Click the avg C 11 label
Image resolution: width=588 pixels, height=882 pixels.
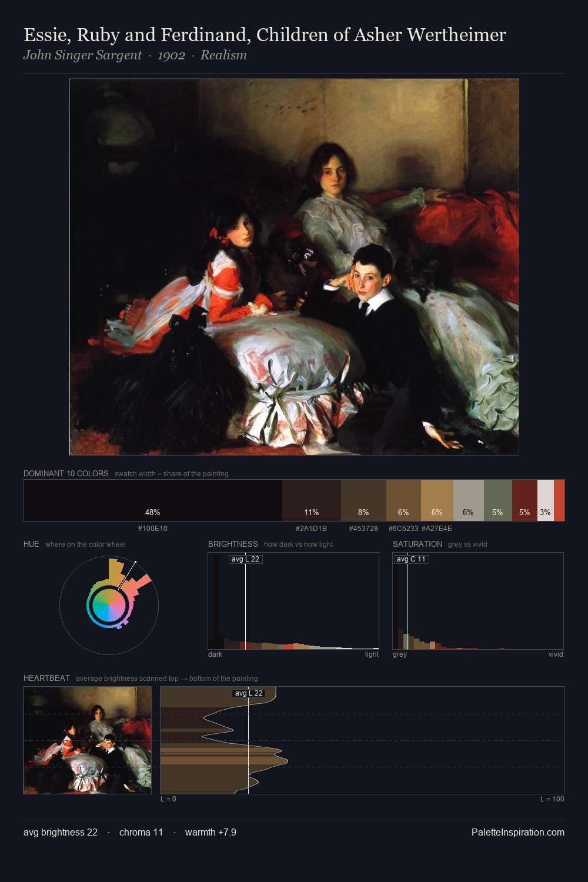(x=411, y=559)
